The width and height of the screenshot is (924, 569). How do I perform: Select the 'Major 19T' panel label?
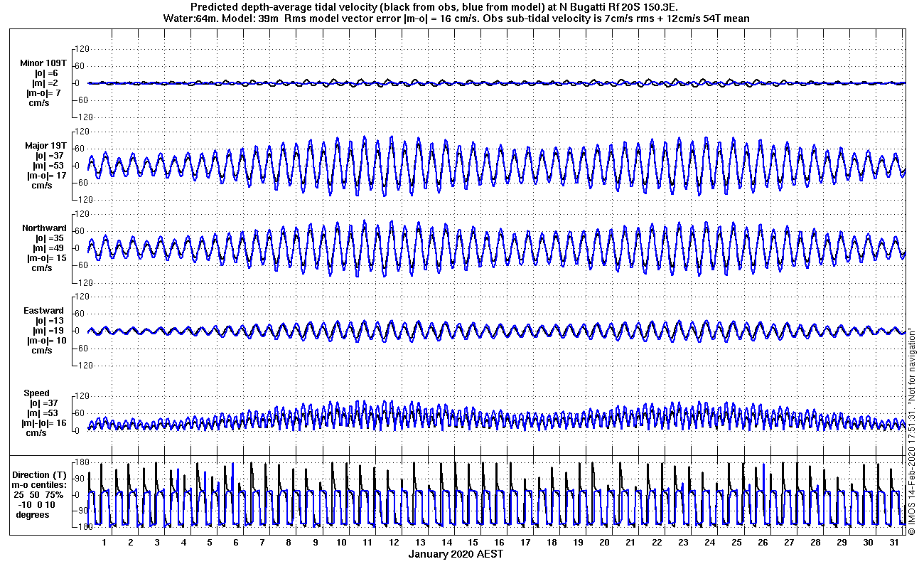click(45, 146)
